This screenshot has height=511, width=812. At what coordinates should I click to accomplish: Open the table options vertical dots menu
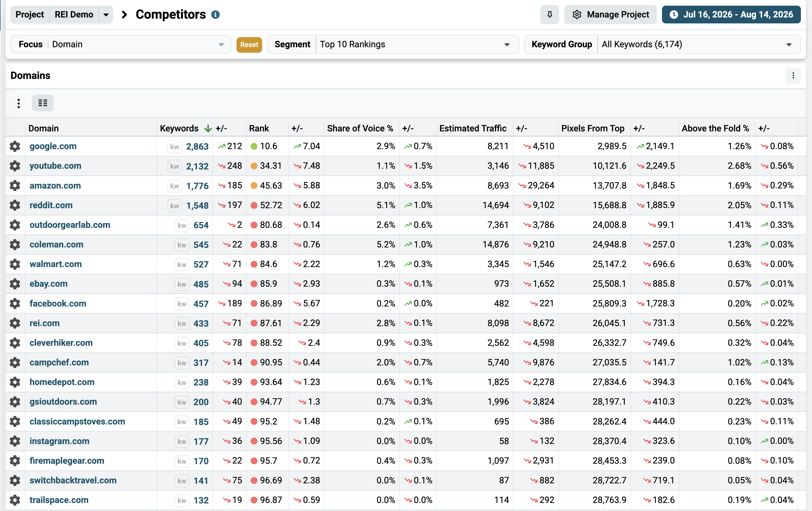[x=18, y=103]
